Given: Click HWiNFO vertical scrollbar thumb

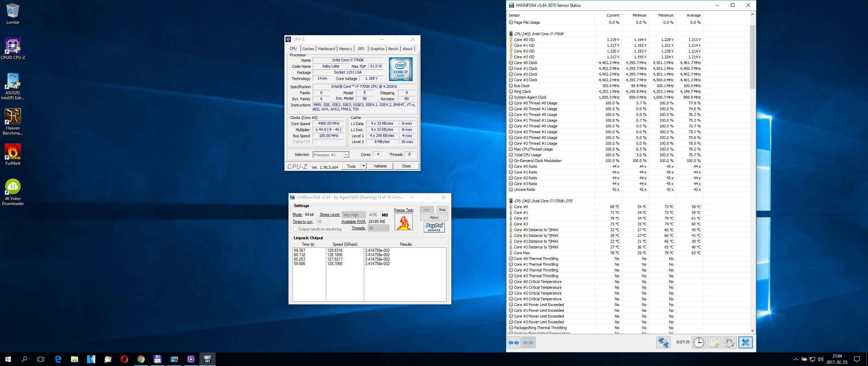Looking at the screenshot, I should pyautogui.click(x=752, y=57).
